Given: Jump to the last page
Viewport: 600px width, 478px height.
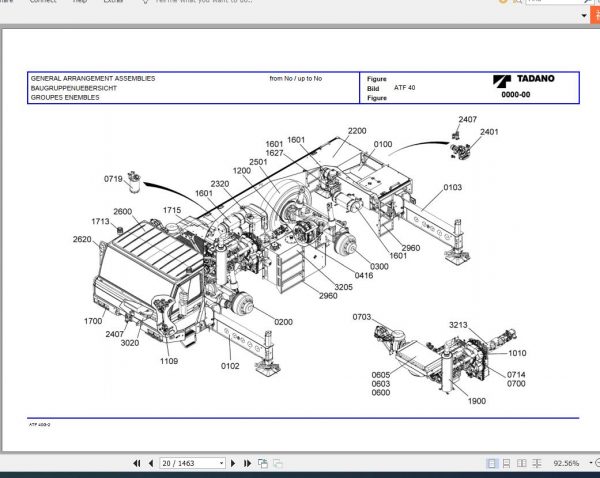Looking at the screenshot, I should click(247, 463).
